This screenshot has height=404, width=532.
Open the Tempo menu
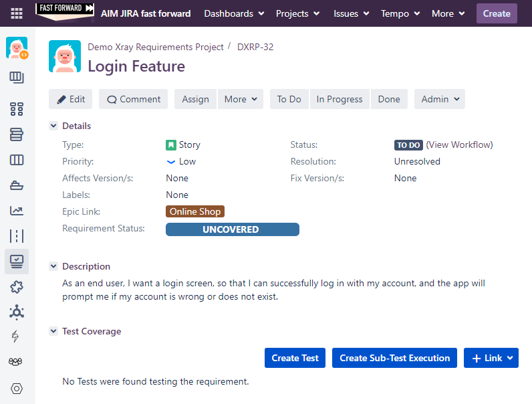(x=400, y=13)
